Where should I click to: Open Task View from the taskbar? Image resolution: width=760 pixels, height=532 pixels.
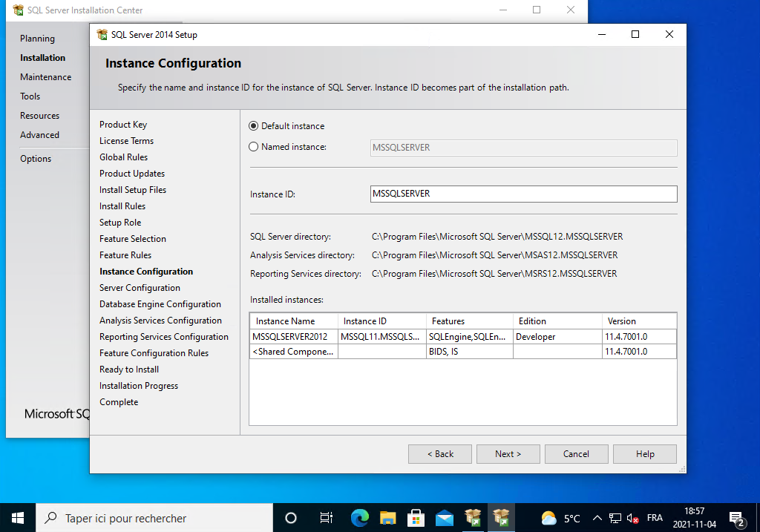pyautogui.click(x=326, y=518)
